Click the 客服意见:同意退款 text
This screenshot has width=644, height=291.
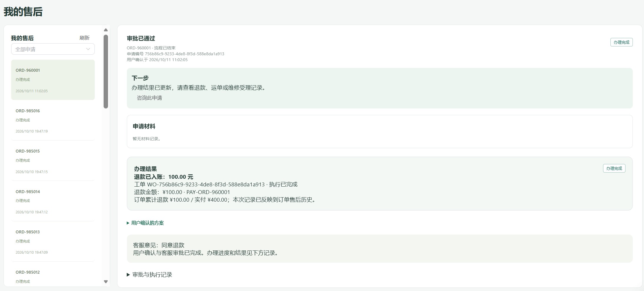[x=159, y=245]
